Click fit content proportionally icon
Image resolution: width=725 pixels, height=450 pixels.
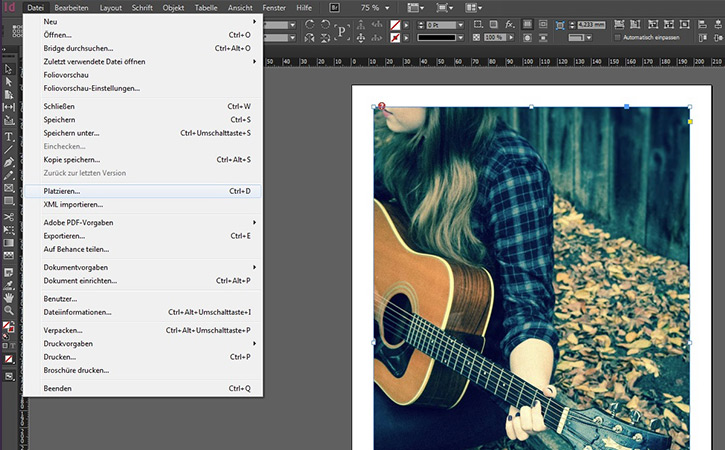tap(635, 24)
